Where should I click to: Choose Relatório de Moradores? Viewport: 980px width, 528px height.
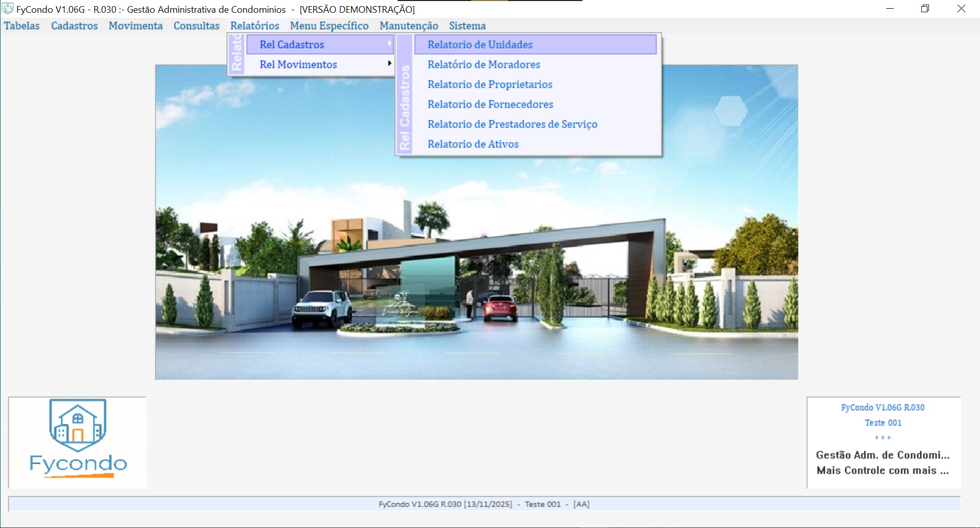tap(483, 64)
